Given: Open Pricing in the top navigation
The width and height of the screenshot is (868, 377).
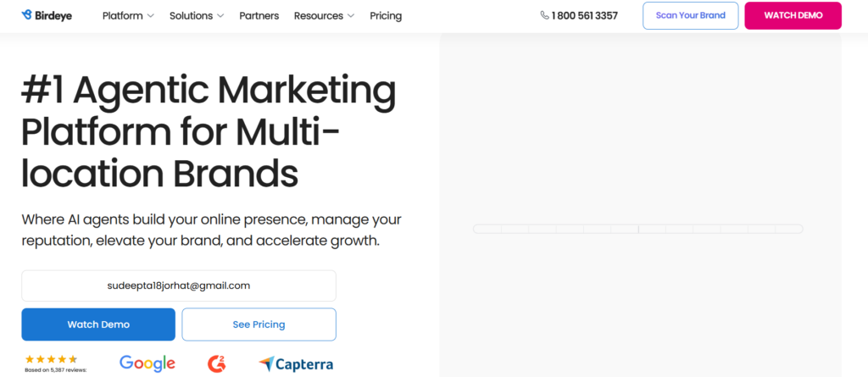Looking at the screenshot, I should click(386, 16).
